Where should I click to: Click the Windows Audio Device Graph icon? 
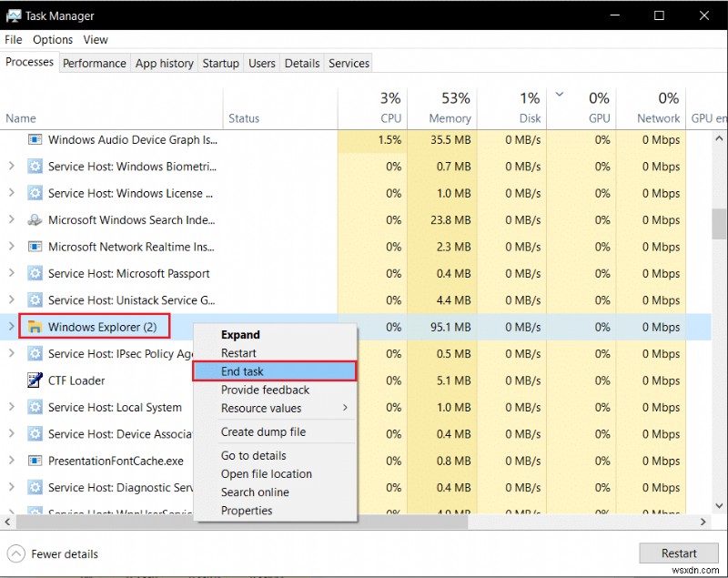pos(35,140)
